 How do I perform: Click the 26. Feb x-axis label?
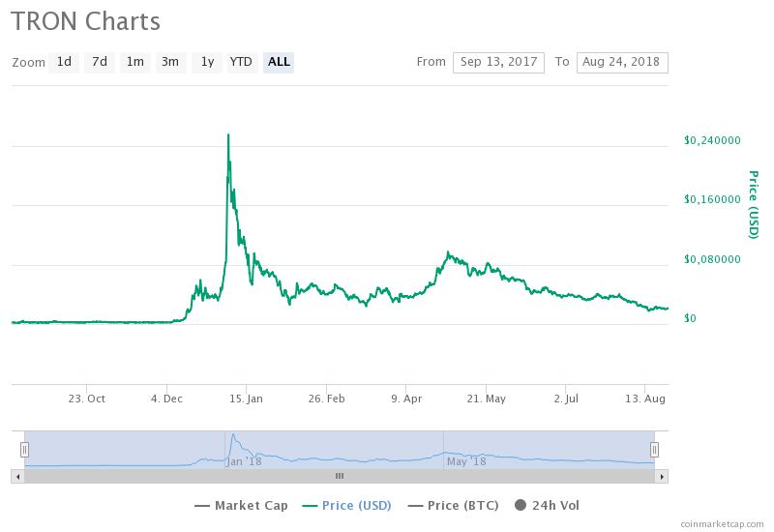click(326, 399)
